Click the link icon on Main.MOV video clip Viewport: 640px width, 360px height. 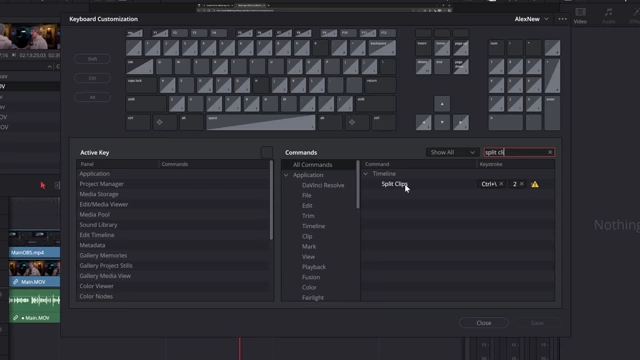coord(16,282)
